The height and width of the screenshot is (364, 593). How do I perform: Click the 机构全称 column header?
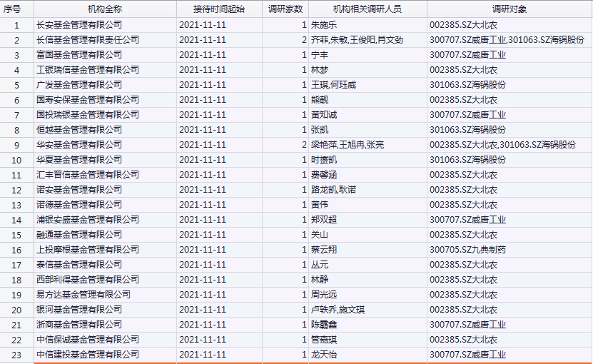104,9
